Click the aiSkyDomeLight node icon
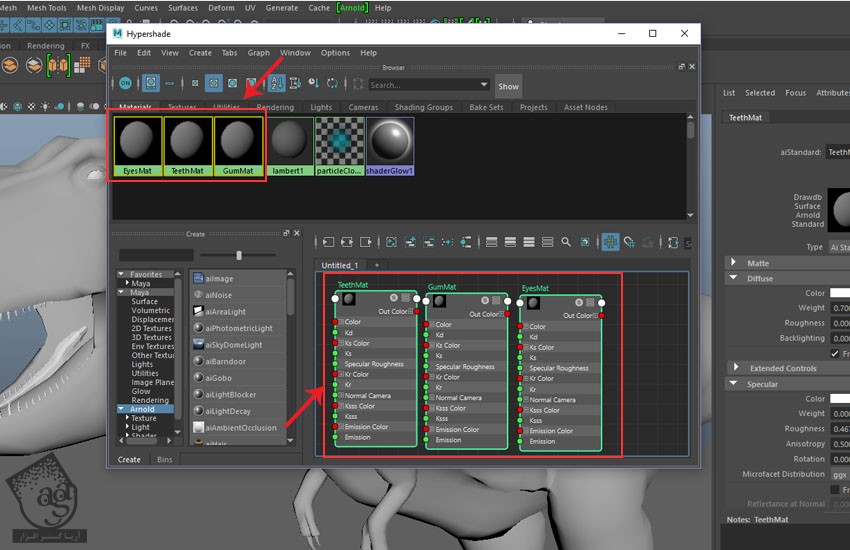The width and height of the screenshot is (850, 550). 198,345
